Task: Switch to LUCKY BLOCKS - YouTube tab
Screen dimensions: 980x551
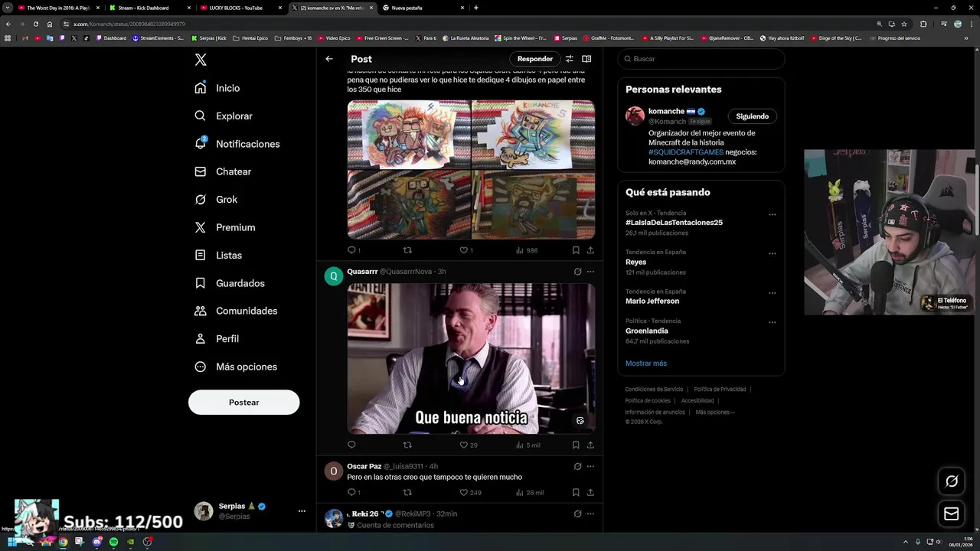Action: [240, 8]
